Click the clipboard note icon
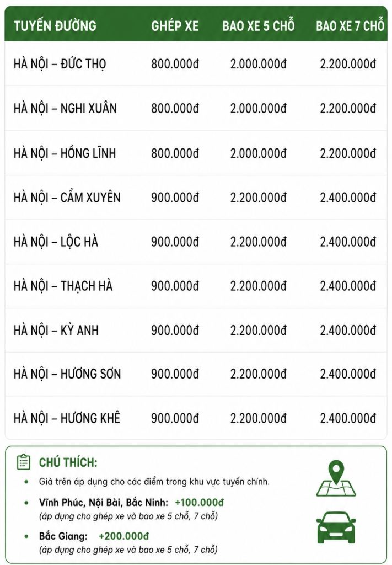This screenshot has height=565, width=392. [24, 462]
